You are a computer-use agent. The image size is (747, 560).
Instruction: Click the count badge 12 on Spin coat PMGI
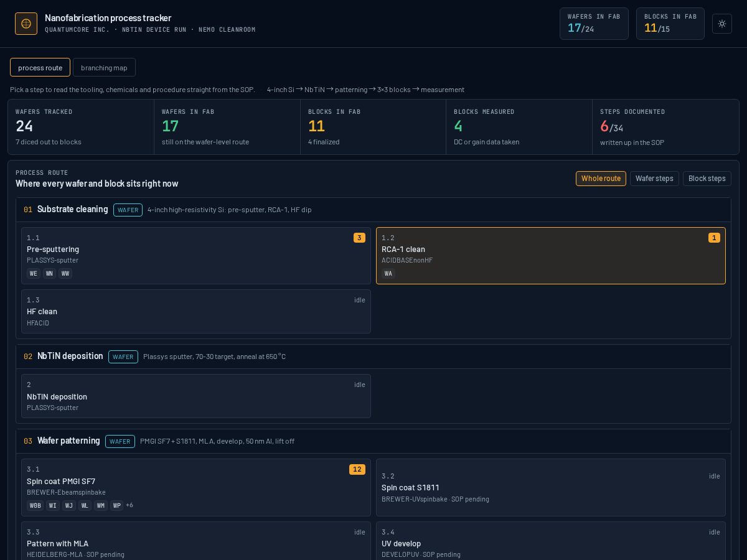[x=357, y=469]
